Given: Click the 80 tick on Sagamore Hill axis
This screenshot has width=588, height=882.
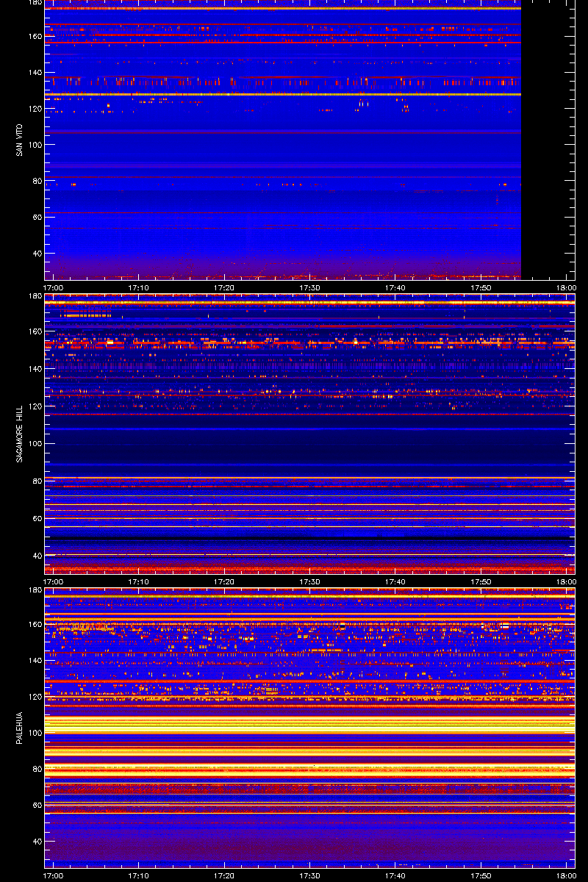Looking at the screenshot, I should [37, 481].
